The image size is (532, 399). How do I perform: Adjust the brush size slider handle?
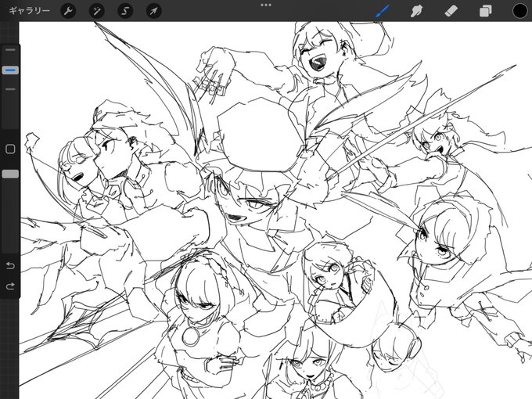(x=10, y=70)
